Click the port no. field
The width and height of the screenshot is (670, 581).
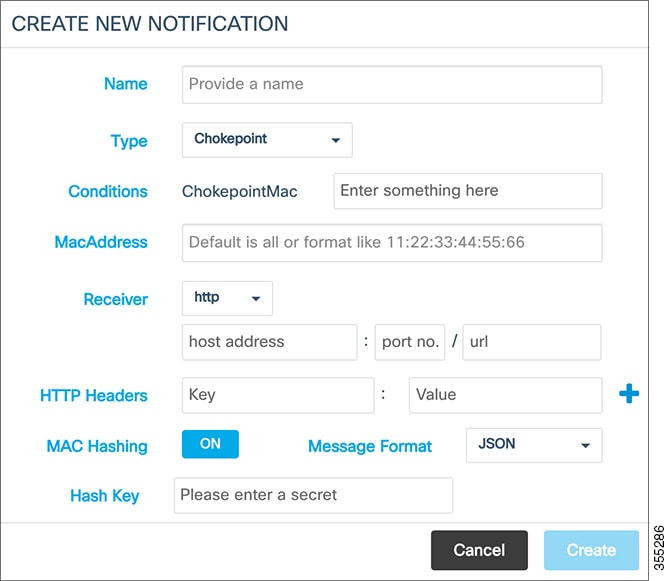click(410, 342)
